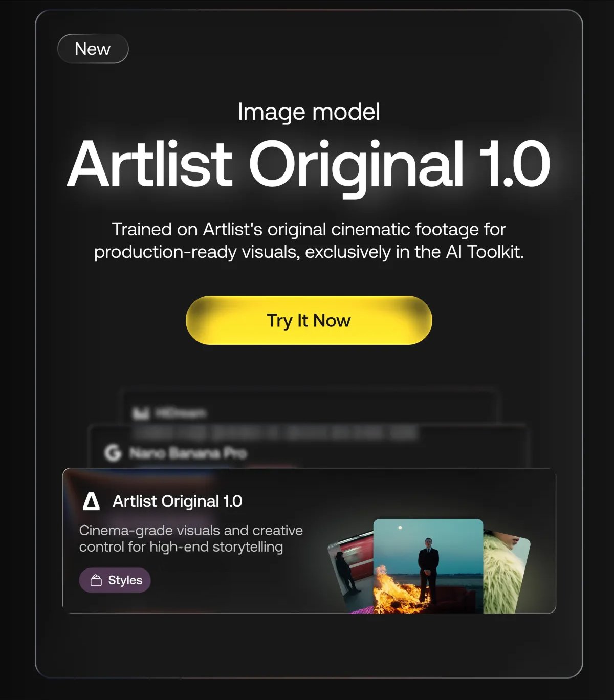Click the blurred text line under HiDream
The width and height of the screenshot is (614, 700).
click(x=274, y=433)
